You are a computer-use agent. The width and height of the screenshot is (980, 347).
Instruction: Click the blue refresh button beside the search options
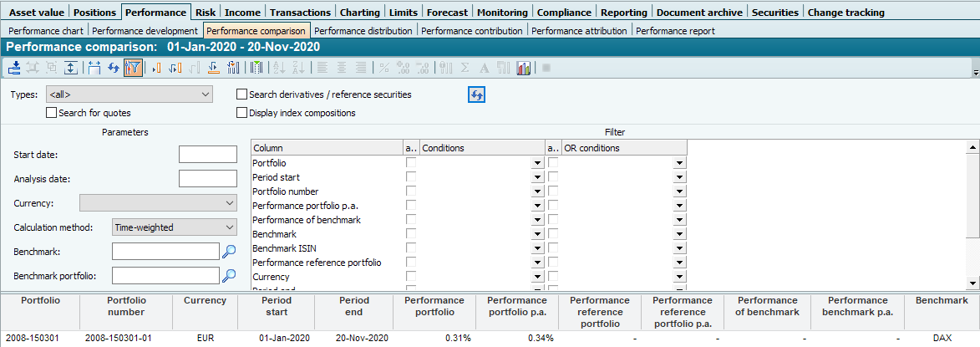pyautogui.click(x=476, y=95)
